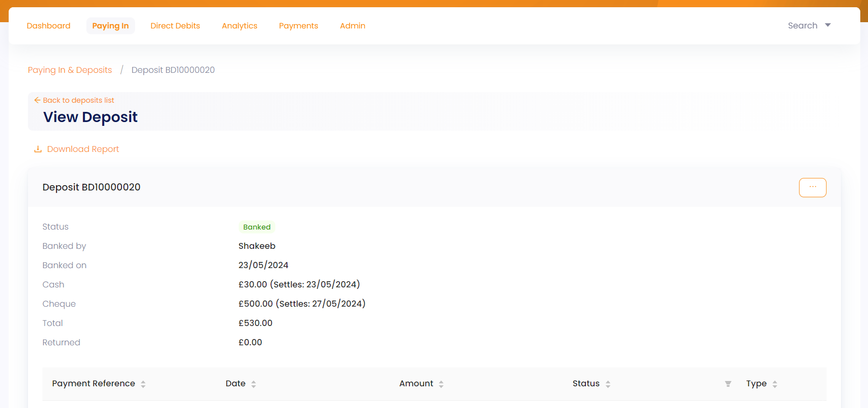868x408 pixels.
Task: Open the Status column filter icon
Action: [x=728, y=384]
